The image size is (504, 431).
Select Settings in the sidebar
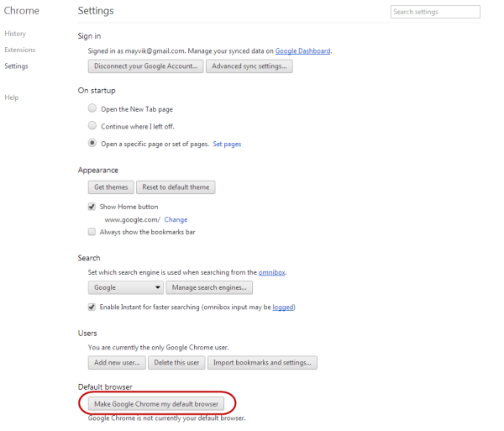pos(17,66)
